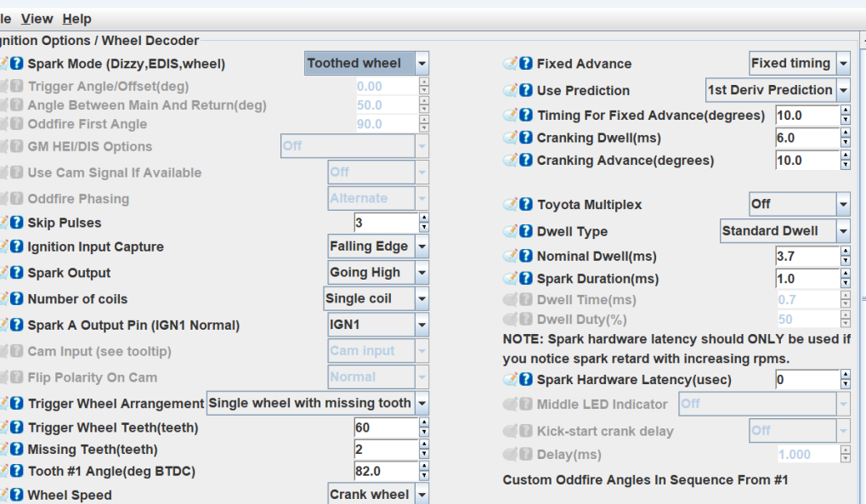
Task: Click the pencil icon next to Use Prediction
Action: point(511,90)
